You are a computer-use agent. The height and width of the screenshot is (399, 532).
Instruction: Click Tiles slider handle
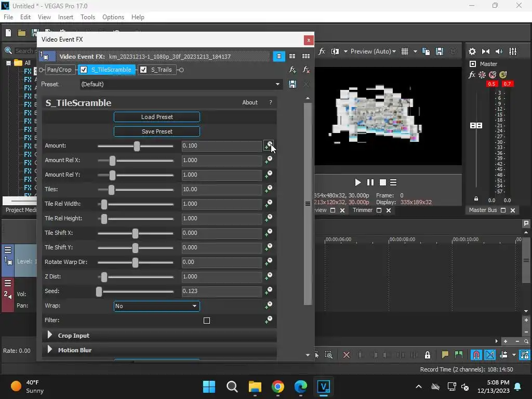111,190
